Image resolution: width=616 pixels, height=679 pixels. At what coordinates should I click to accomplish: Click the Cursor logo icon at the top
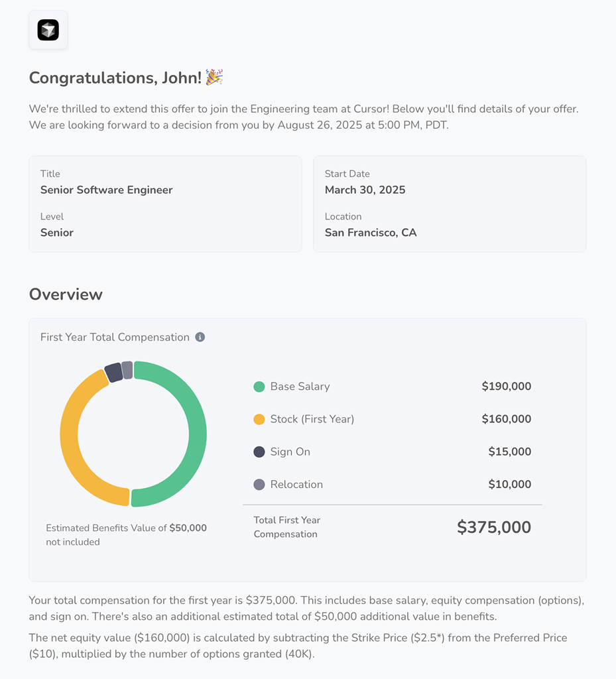[x=48, y=29]
